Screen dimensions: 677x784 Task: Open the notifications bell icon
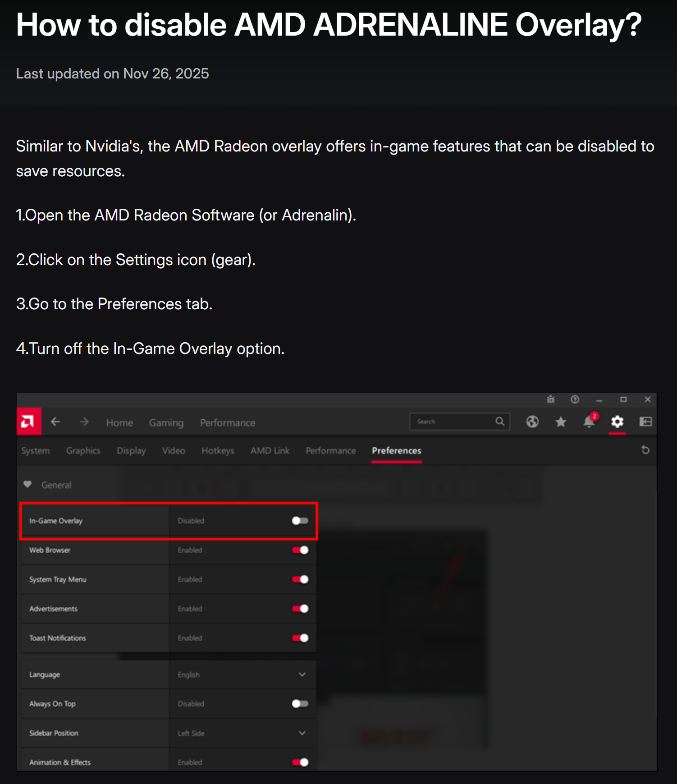[x=590, y=421]
